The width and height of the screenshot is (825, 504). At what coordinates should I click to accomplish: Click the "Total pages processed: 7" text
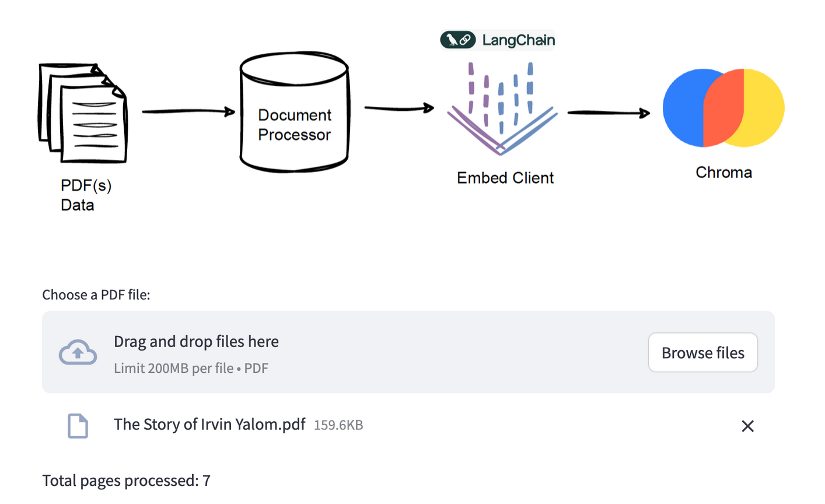(126, 481)
